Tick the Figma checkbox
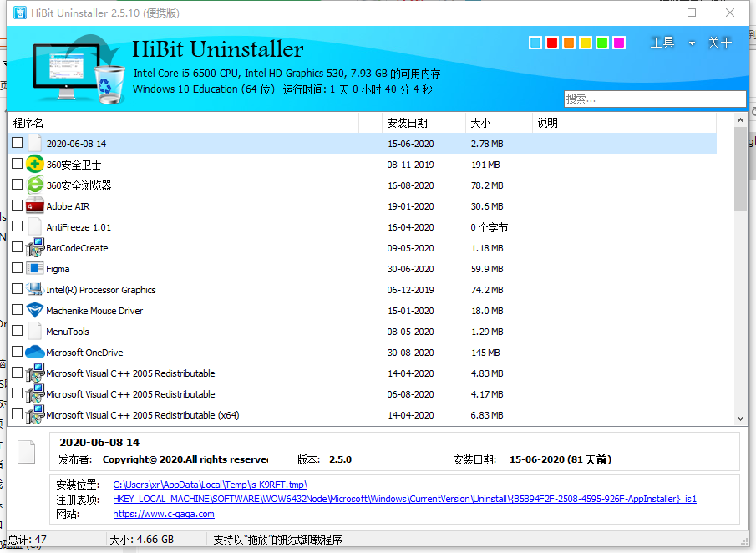The width and height of the screenshot is (756, 553). pyautogui.click(x=17, y=267)
